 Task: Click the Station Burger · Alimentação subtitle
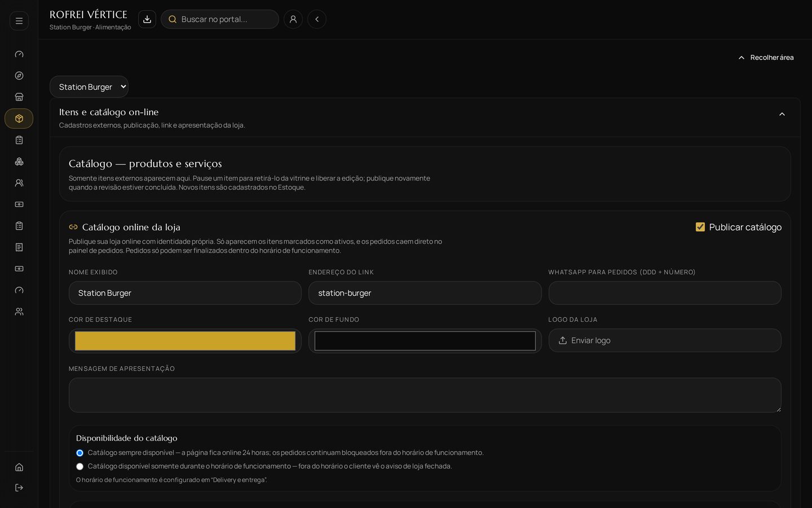pos(90,27)
